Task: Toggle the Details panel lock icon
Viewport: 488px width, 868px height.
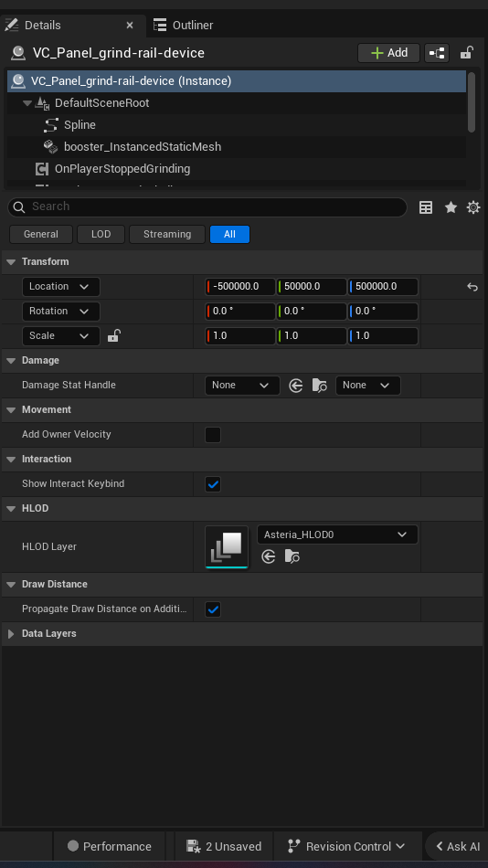Action: point(466,53)
